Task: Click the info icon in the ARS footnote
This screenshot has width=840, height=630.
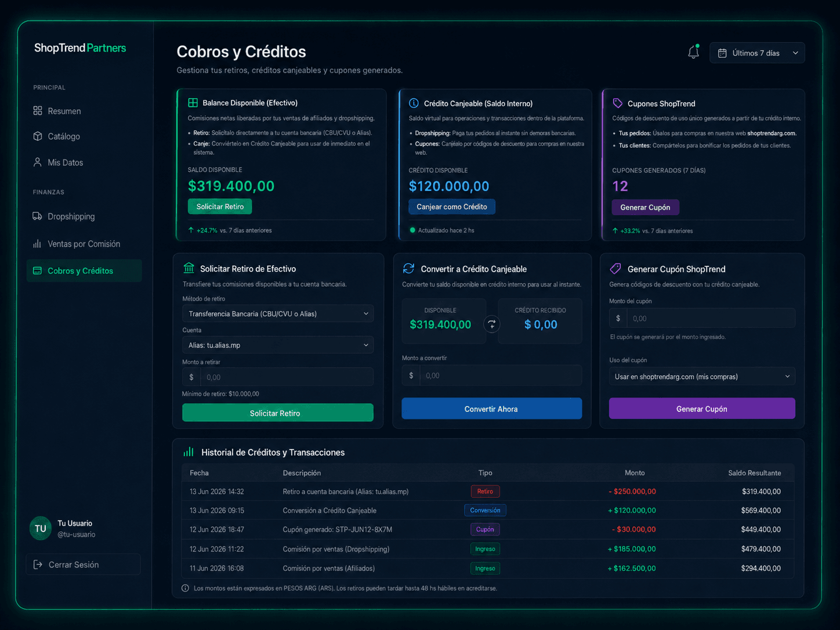Action: coord(185,588)
